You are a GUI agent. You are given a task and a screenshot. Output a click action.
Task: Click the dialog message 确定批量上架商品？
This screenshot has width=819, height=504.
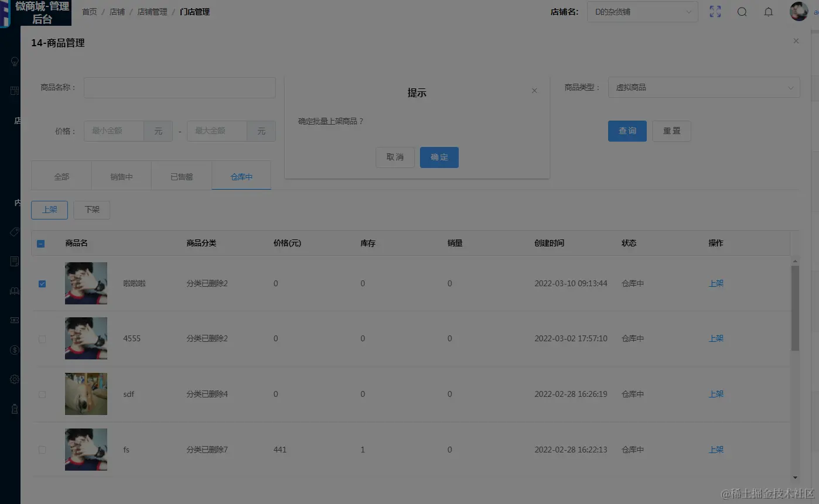[331, 121]
